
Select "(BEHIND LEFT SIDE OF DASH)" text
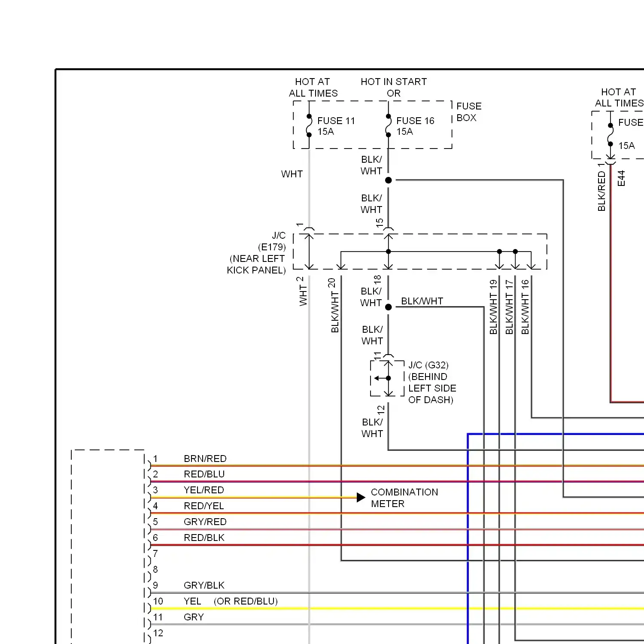pos(432,388)
